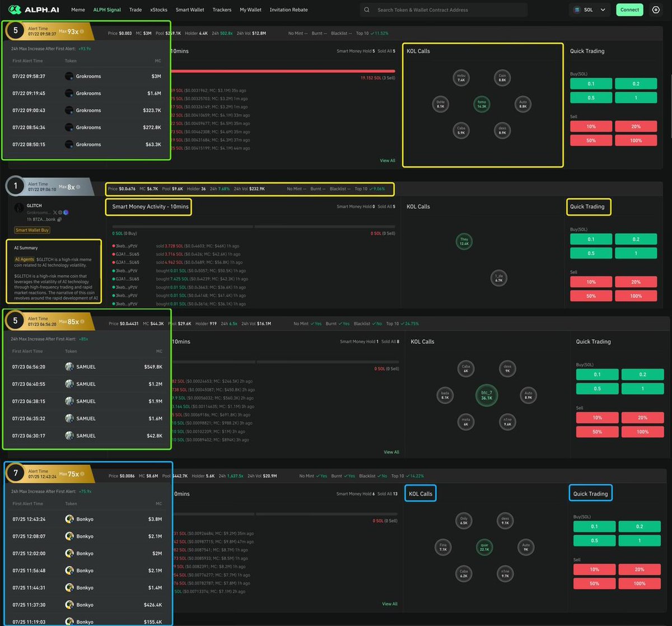Click the search magnifier icon
The height and width of the screenshot is (626, 672).
[367, 10]
